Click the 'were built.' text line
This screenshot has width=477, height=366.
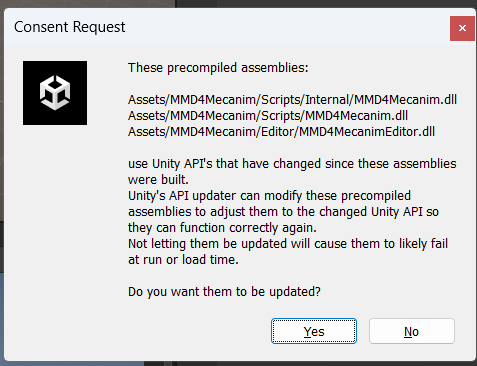pyautogui.click(x=158, y=180)
